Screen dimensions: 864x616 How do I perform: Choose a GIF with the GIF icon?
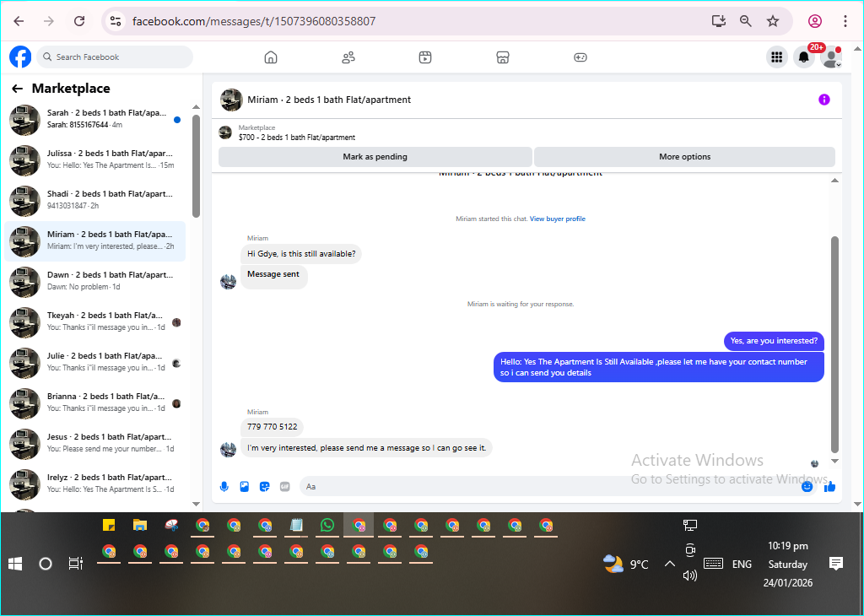285,487
